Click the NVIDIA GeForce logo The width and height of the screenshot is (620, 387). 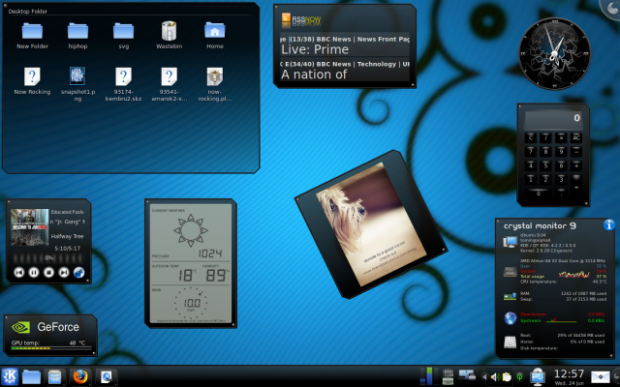pyautogui.click(x=21, y=327)
